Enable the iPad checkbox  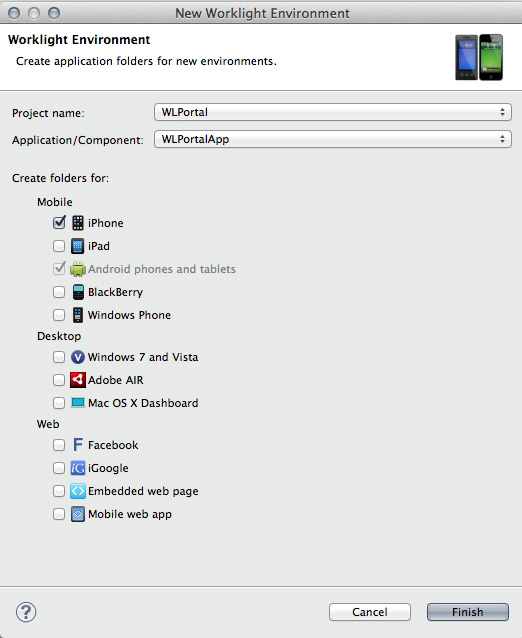pos(59,246)
